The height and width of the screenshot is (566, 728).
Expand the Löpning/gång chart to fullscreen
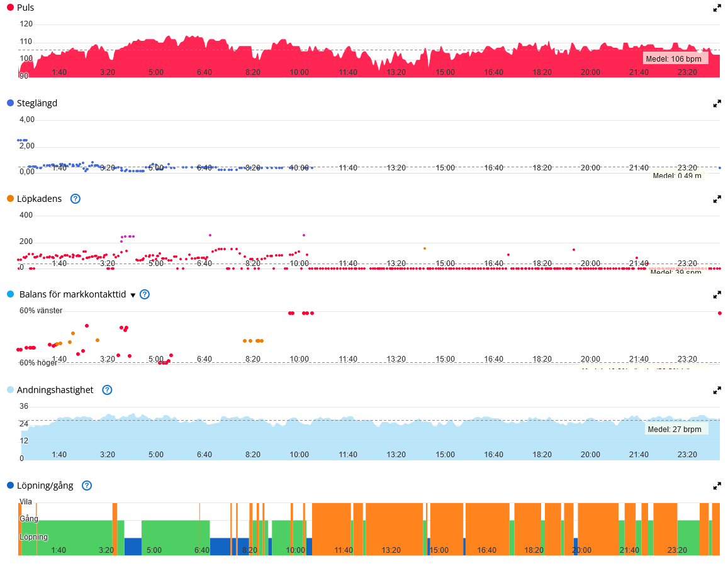717,486
